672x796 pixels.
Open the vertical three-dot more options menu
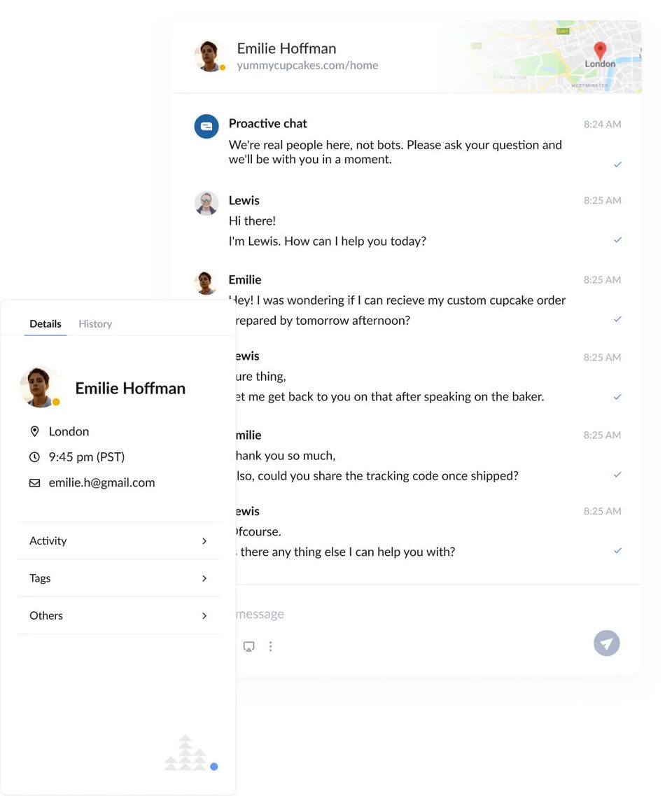click(x=271, y=646)
